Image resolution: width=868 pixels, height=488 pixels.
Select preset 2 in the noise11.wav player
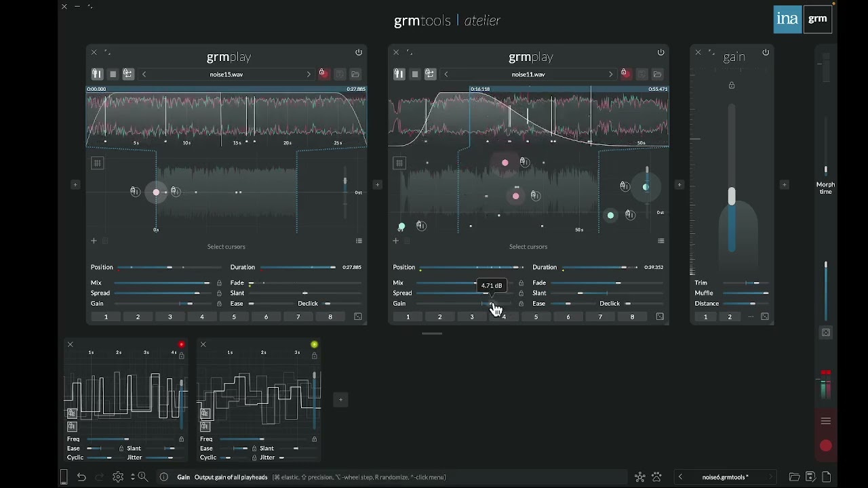(x=440, y=317)
